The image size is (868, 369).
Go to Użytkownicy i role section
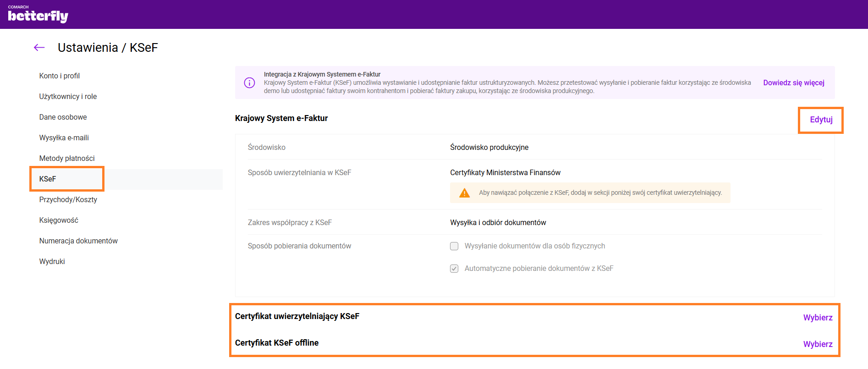(x=68, y=96)
